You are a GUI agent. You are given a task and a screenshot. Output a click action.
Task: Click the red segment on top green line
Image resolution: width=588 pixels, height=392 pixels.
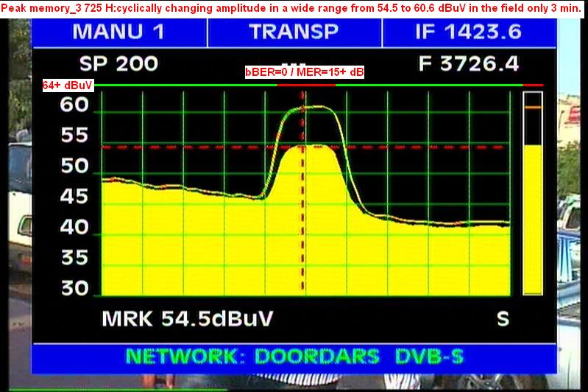click(x=305, y=85)
